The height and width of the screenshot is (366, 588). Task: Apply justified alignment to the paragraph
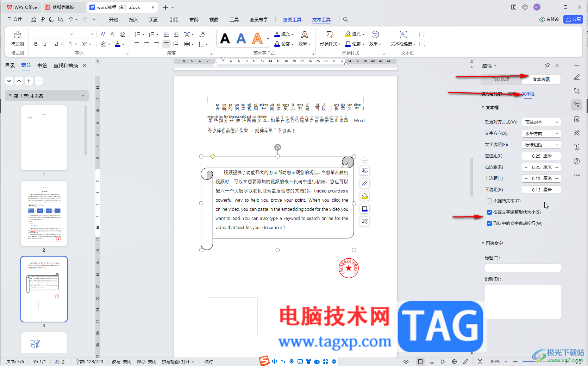tap(166, 44)
